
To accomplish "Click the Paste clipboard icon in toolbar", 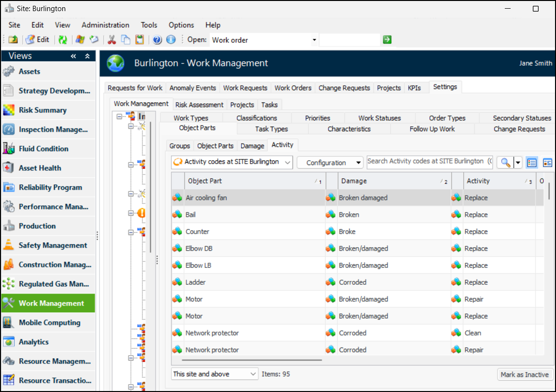I will coord(140,40).
